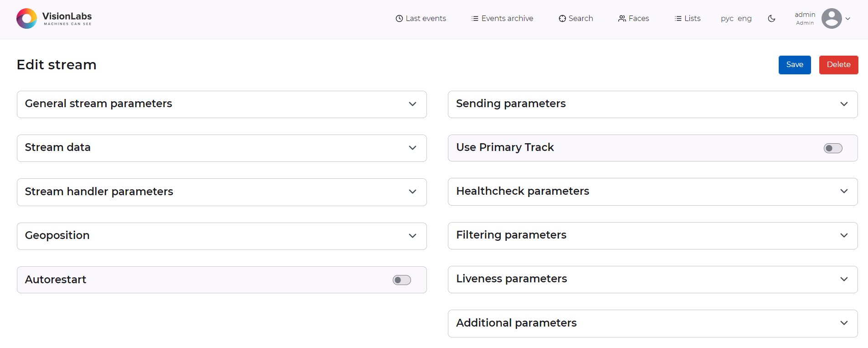Enable the Autorestart toggle
The height and width of the screenshot is (348, 868).
tap(401, 280)
